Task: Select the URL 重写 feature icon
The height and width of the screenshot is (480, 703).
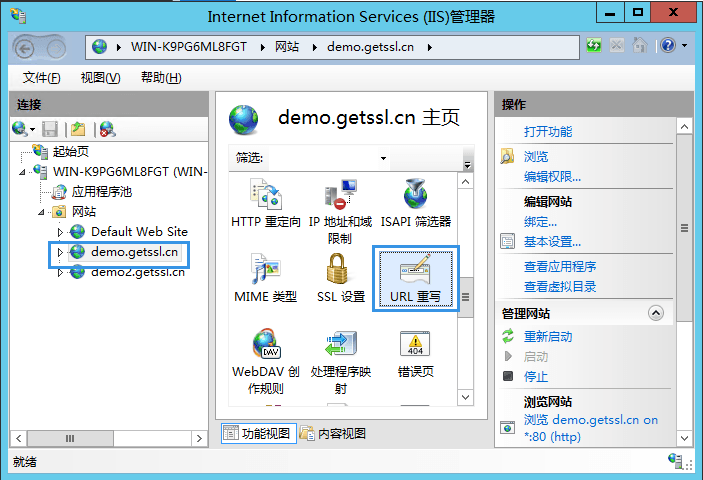Action: click(416, 278)
